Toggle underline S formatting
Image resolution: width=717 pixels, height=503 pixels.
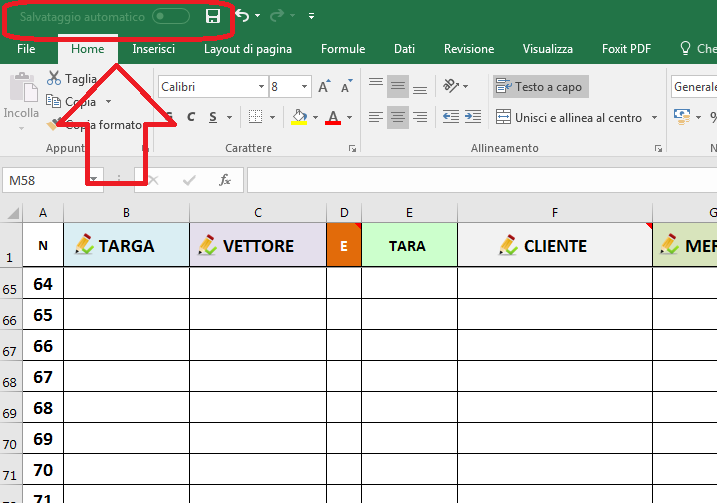tap(213, 117)
